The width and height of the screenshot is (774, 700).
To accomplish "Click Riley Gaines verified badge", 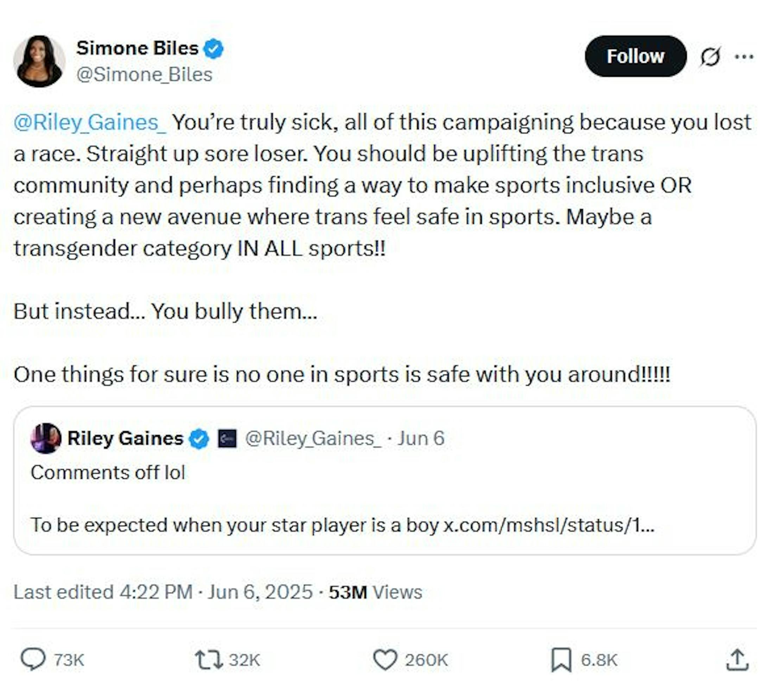I will tap(199, 439).
